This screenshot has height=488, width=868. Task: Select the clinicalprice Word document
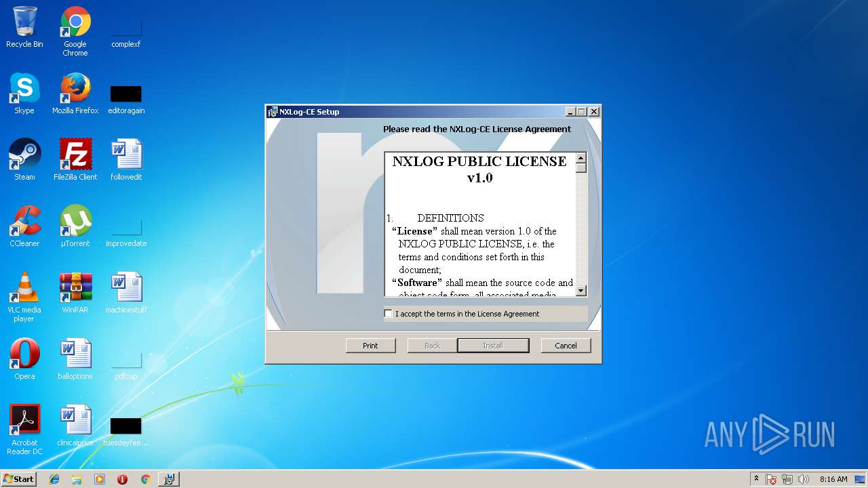tap(75, 426)
